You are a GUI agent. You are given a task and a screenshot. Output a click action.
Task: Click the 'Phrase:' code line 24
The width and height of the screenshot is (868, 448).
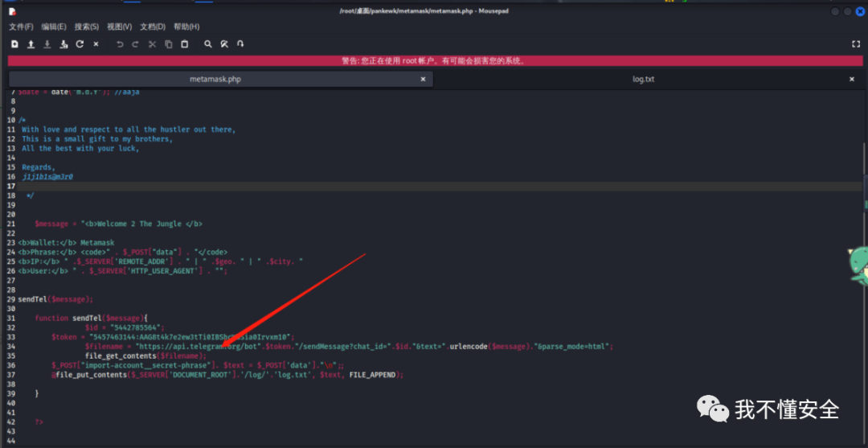click(x=122, y=252)
